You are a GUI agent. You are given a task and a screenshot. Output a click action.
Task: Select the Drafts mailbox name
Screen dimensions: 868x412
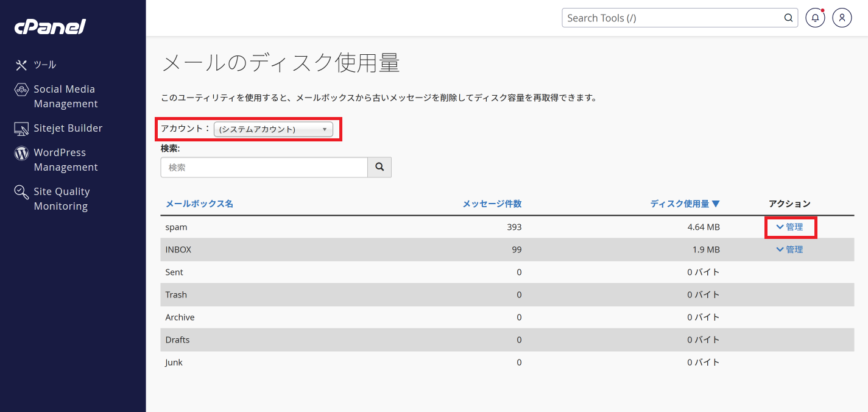pyautogui.click(x=177, y=339)
